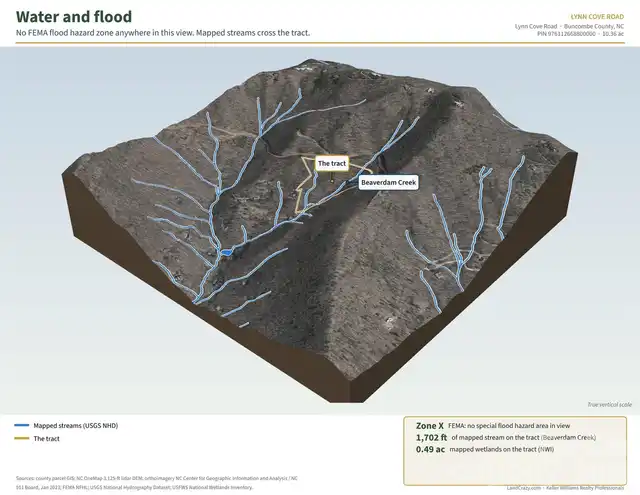Screen dimensions: 640x495
Task: Click the "0.49 ac" mapped wetlands value
Action: (x=430, y=449)
